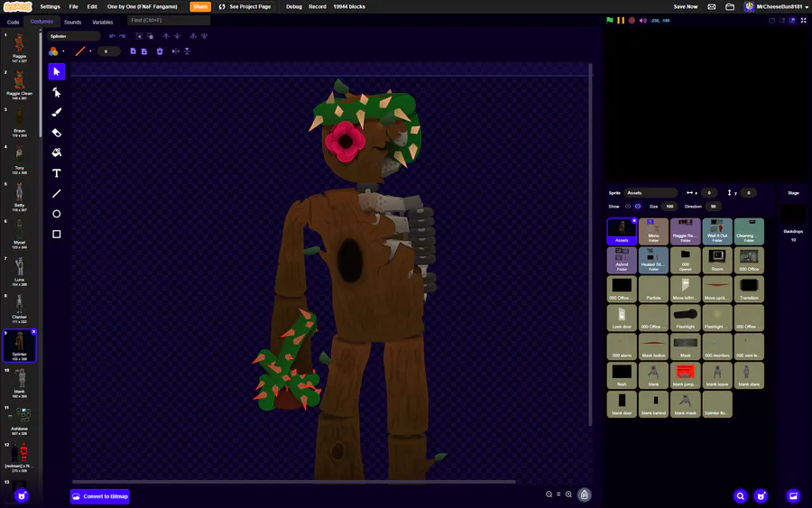Open the messages envelope icon
The width and height of the screenshot is (812, 508).
712,6
